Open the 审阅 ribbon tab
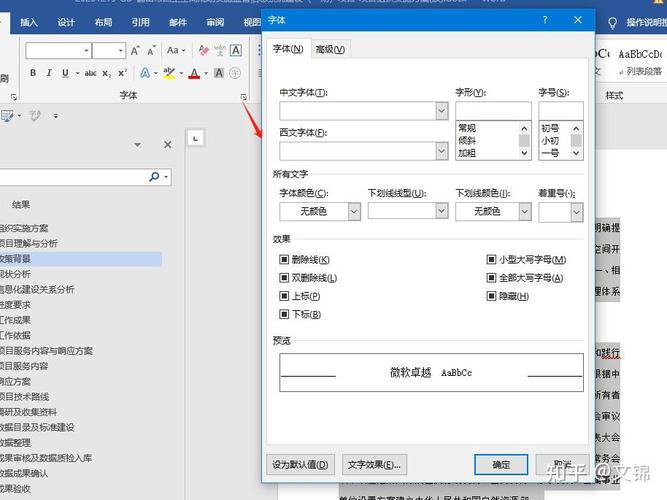Screen dimensions: 667x500 [x=215, y=23]
